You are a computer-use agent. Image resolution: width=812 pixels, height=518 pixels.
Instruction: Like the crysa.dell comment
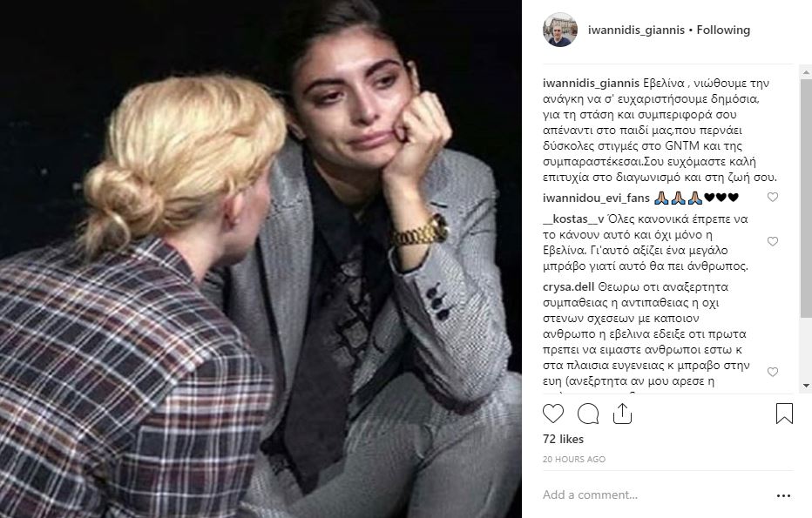click(x=772, y=372)
